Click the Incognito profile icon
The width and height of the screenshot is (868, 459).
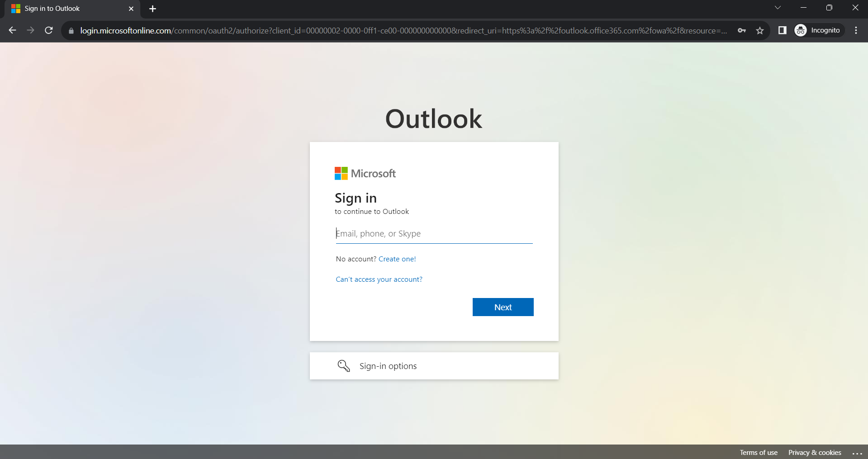pos(801,30)
